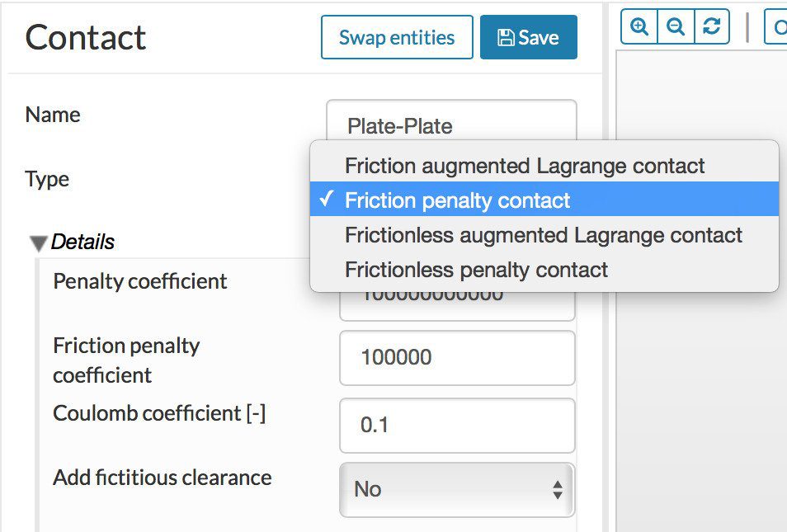This screenshot has width=787, height=532.
Task: Click the partially visible button after the refresh icon
Action: click(x=776, y=27)
